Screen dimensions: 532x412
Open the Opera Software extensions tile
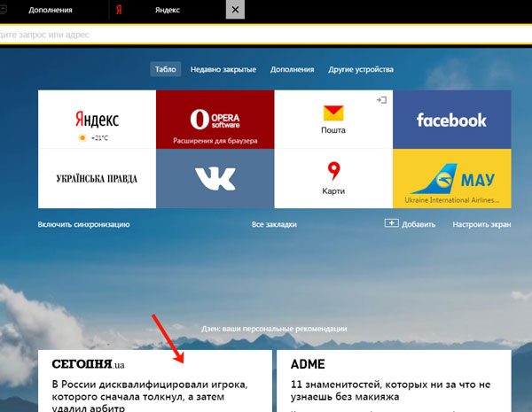215,120
